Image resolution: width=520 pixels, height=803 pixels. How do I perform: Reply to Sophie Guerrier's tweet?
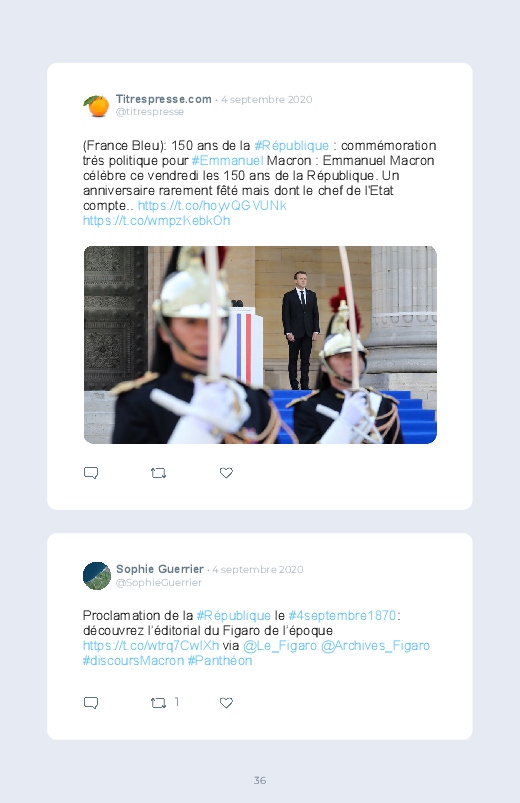click(x=91, y=703)
